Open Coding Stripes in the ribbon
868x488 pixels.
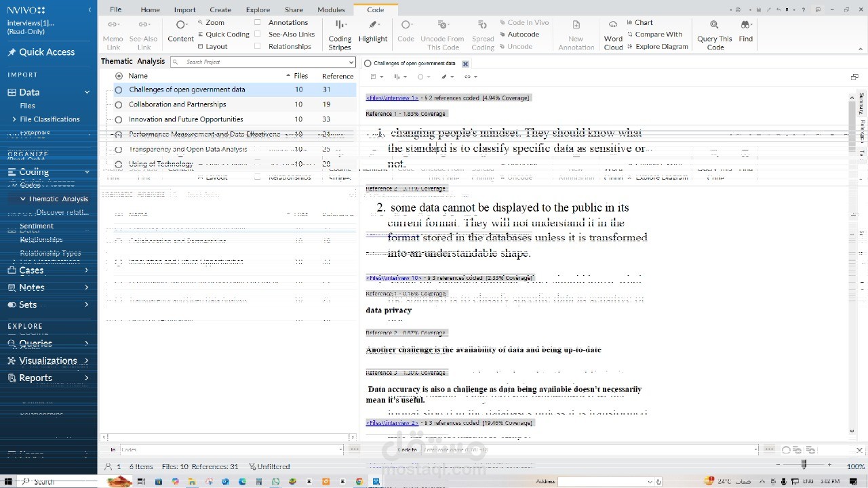340,35
